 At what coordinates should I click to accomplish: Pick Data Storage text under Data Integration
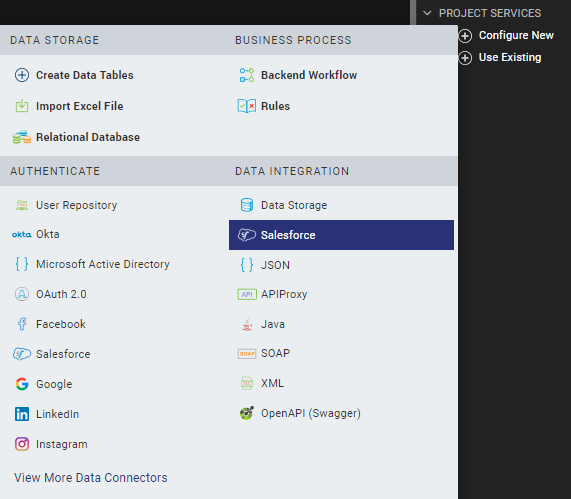294,205
